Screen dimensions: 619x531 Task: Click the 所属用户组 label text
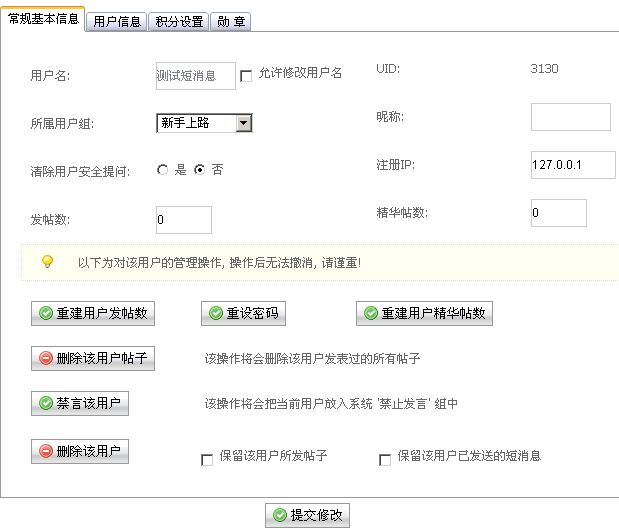tap(62, 124)
